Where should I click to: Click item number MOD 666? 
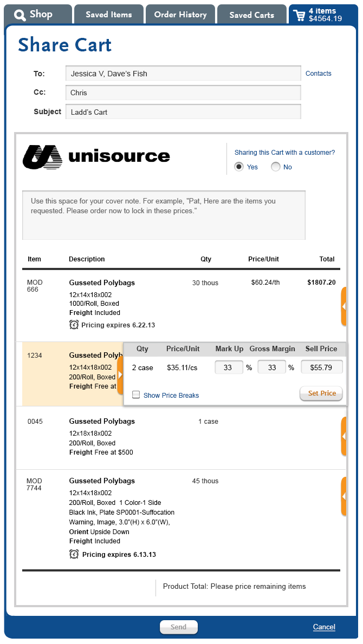click(x=35, y=286)
